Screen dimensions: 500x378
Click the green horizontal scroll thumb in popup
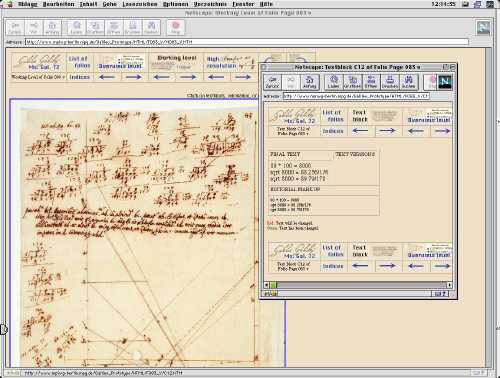[273, 285]
